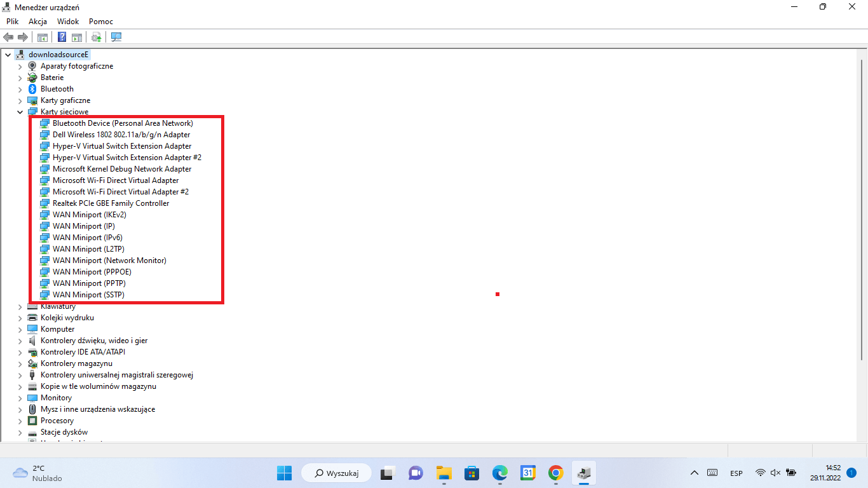
Task: Click the speaker icon for Kontrolery dźwięku
Action: (x=33, y=341)
